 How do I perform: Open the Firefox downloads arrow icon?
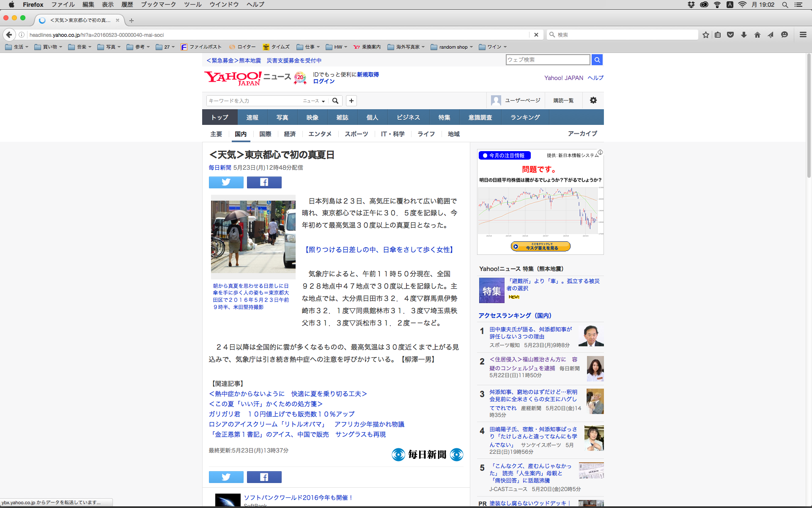744,35
